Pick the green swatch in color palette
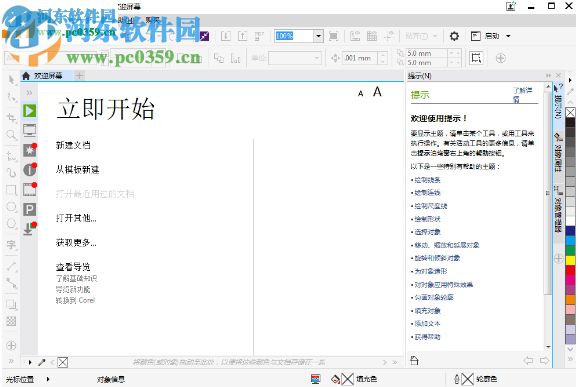 click(570, 250)
